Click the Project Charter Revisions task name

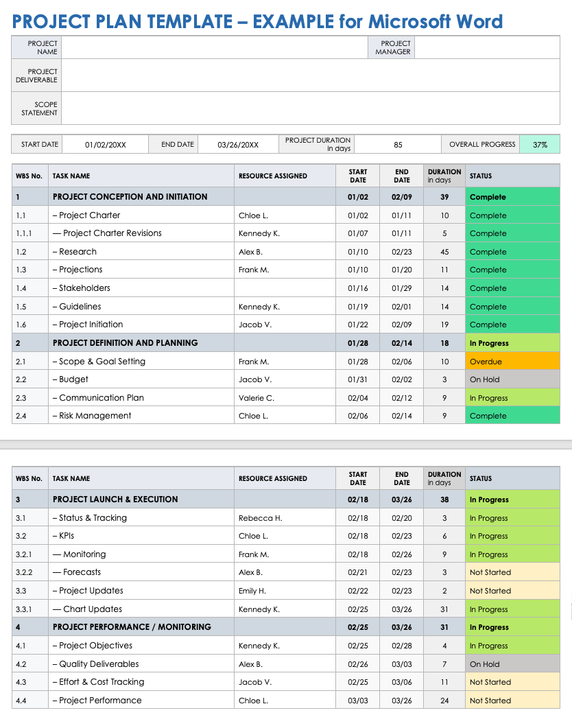112,233
